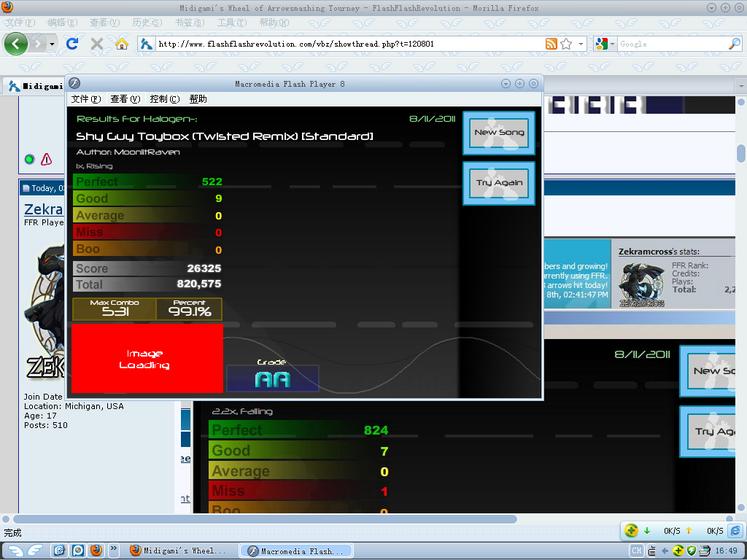This screenshot has width=747, height=560.
Task: Click the horizontal scrollbar of the browser page
Action: click(264, 519)
